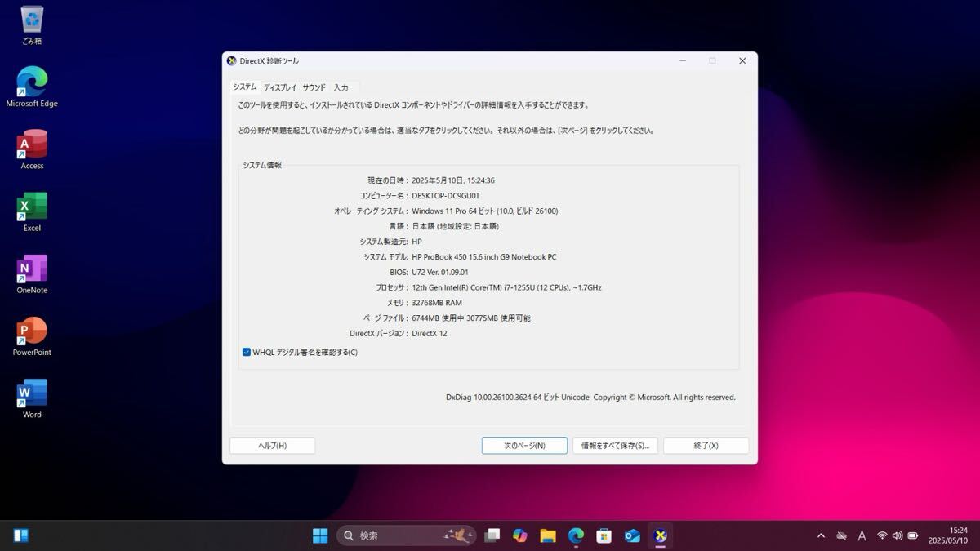Click the battery status icon
Screen dimensions: 980x551
click(x=913, y=535)
